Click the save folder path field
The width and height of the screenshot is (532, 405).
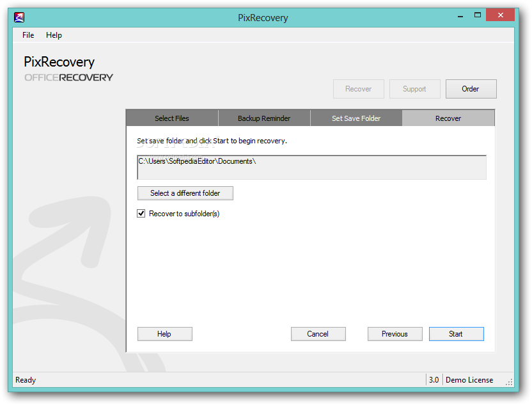coord(311,168)
